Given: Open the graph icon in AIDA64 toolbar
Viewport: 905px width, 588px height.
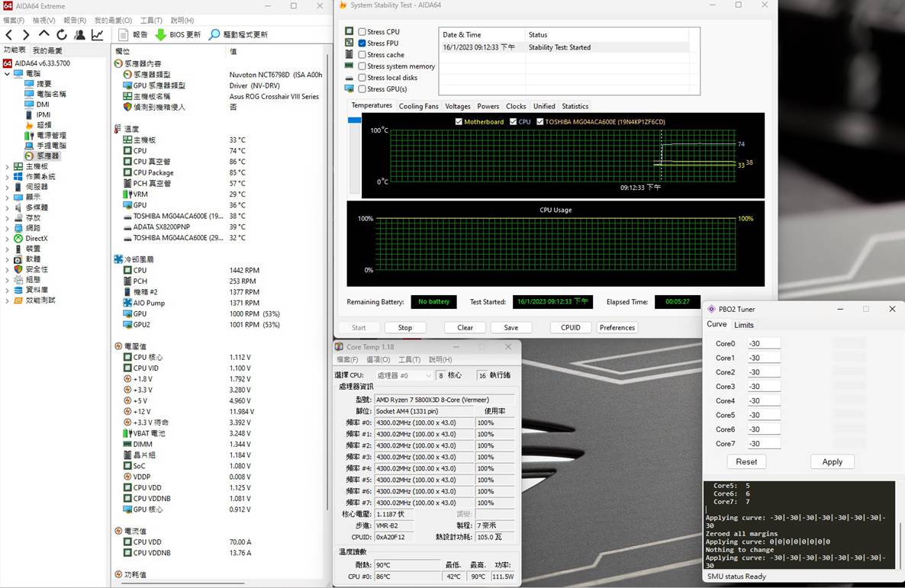Looking at the screenshot, I should 97,35.
